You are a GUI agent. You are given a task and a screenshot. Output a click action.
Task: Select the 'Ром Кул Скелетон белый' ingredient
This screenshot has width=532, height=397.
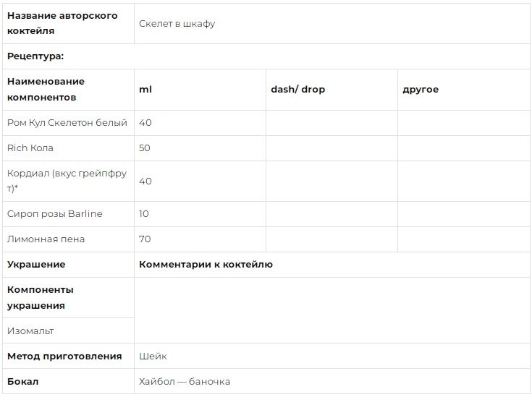pos(67,122)
